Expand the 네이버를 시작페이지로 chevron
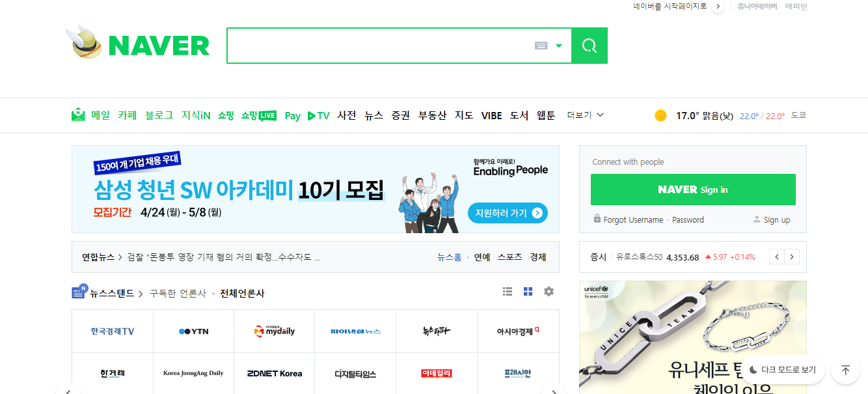868x394 pixels. pyautogui.click(x=718, y=7)
